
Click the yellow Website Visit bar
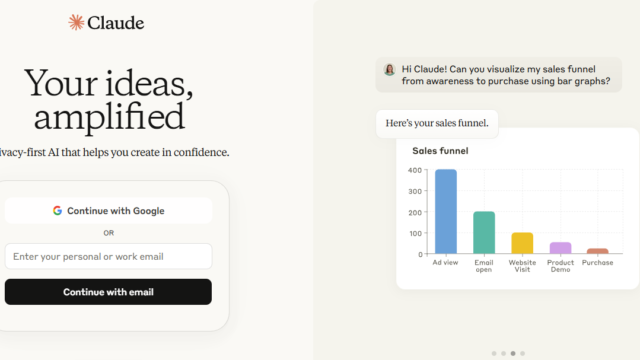pos(522,243)
